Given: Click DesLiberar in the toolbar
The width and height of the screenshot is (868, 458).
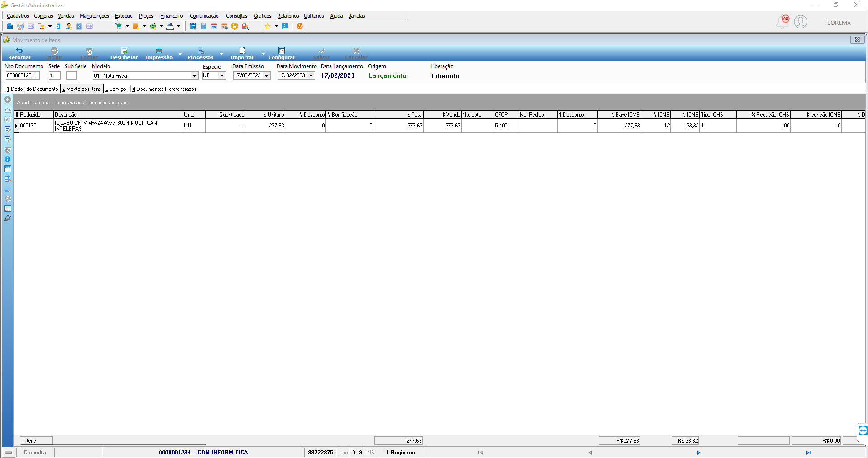Looking at the screenshot, I should coord(124,54).
